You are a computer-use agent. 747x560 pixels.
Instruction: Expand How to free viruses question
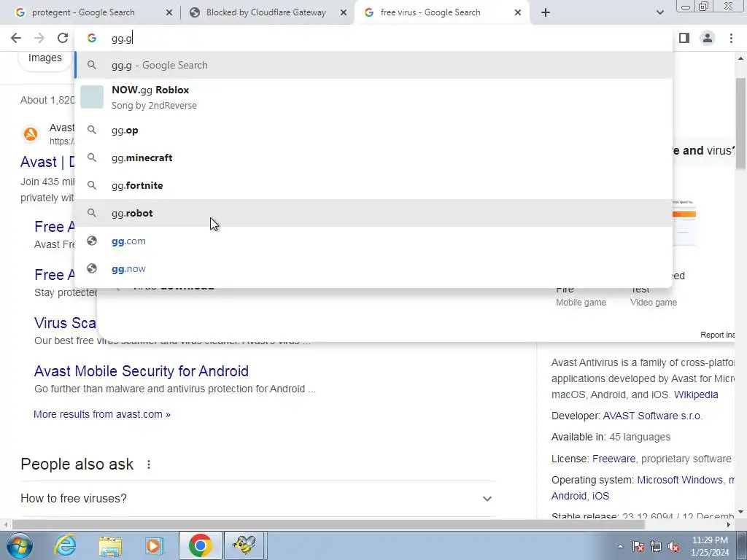(x=256, y=499)
